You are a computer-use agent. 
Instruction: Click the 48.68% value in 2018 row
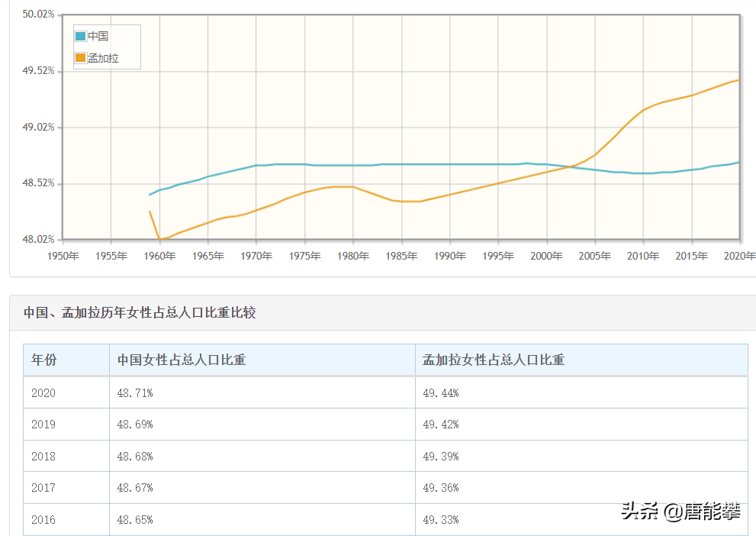click(x=135, y=457)
